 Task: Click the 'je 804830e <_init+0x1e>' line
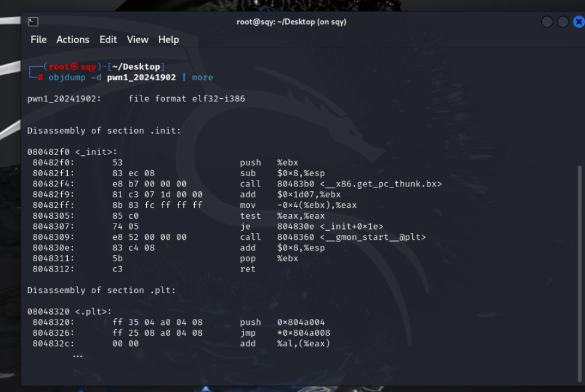coord(312,227)
